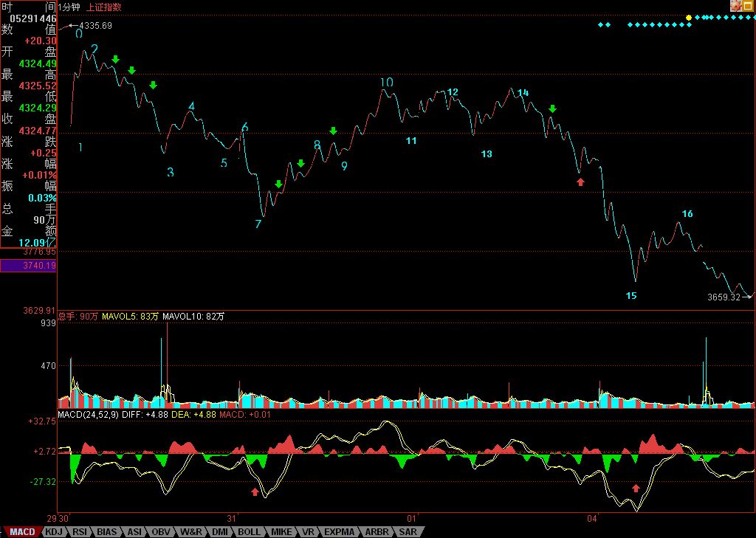Click green down arrow left of wave 9
The width and height of the screenshot is (756, 538).
[333, 131]
